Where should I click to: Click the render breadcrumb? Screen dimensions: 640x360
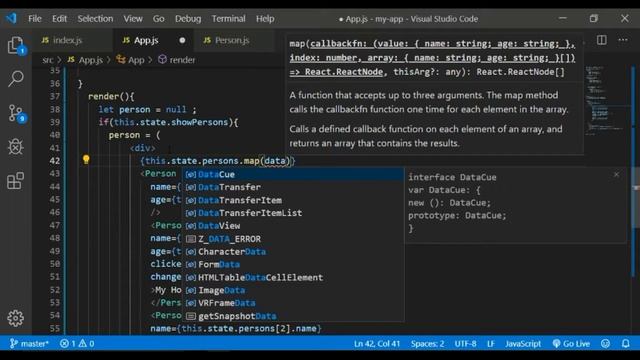click(177, 60)
